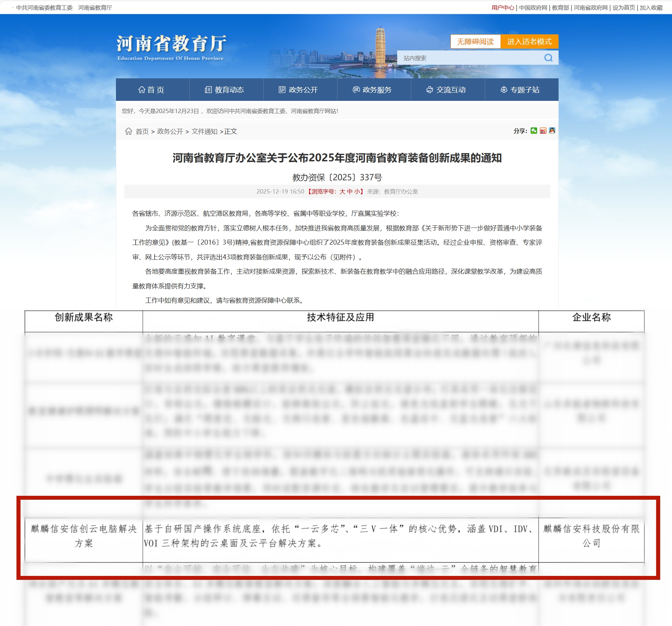Go to 文件通知 in breadcrumb
Viewport: 672px width, 626px height.
(204, 132)
